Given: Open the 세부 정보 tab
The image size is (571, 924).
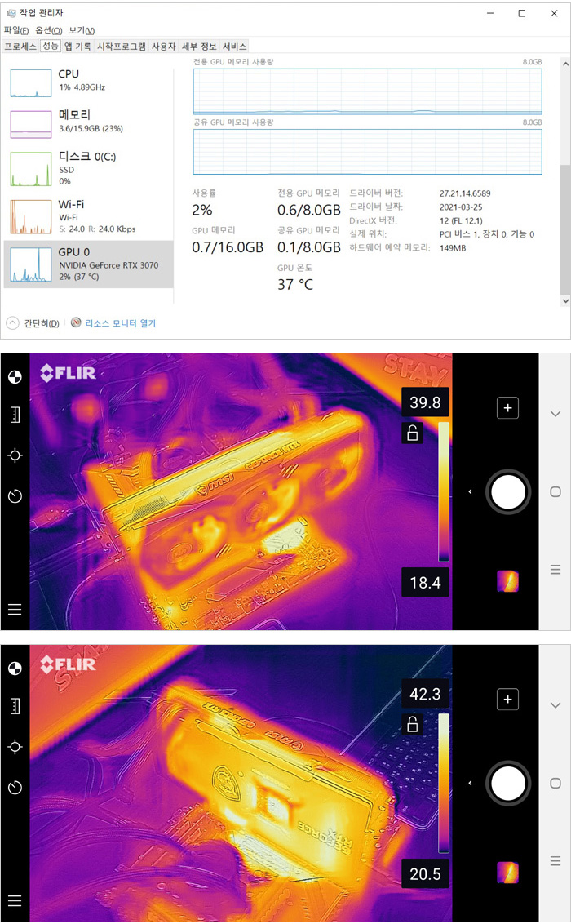Looking at the screenshot, I should [x=199, y=46].
